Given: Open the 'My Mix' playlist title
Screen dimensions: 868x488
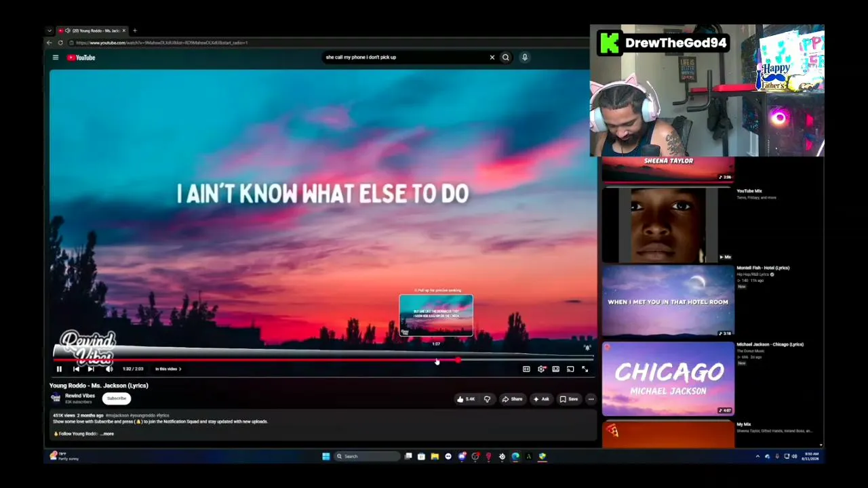Looking at the screenshot, I should (744, 424).
